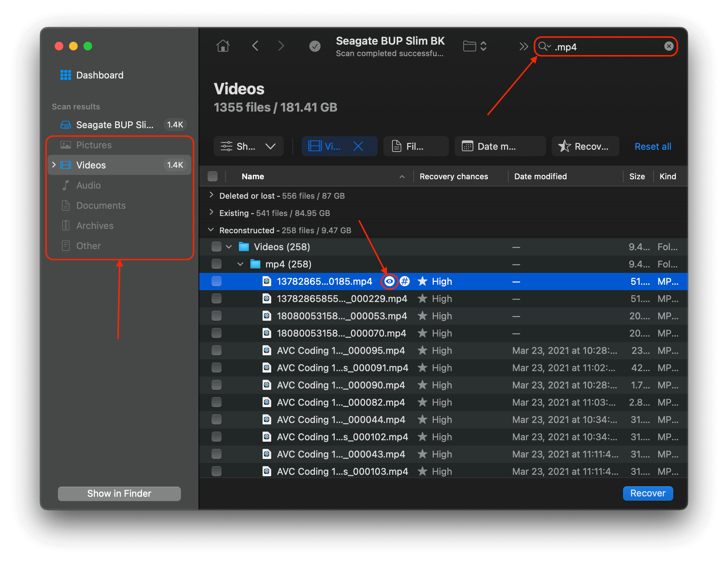Screen dimensions: 728x563
Task: Check the select-all checkbox in the header
Action: pyautogui.click(x=212, y=176)
